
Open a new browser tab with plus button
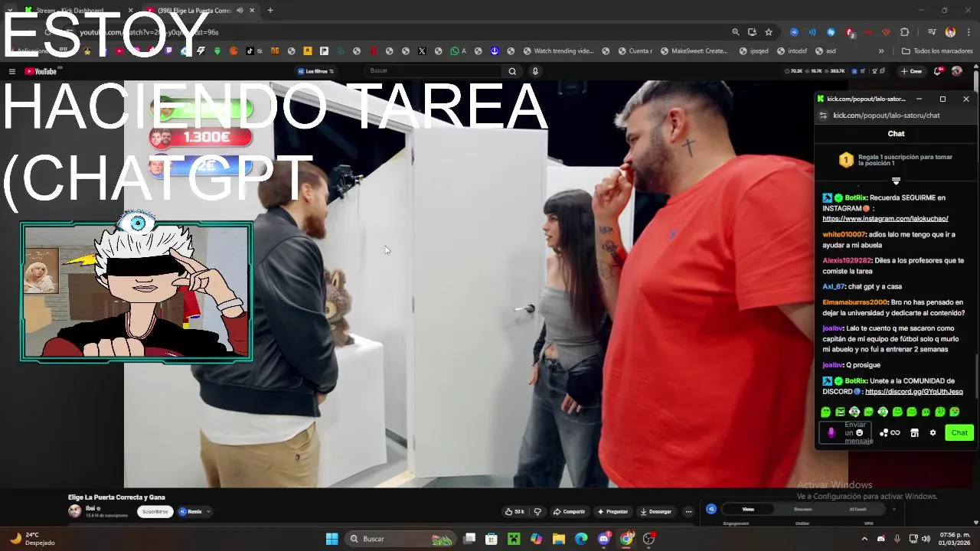tap(270, 11)
